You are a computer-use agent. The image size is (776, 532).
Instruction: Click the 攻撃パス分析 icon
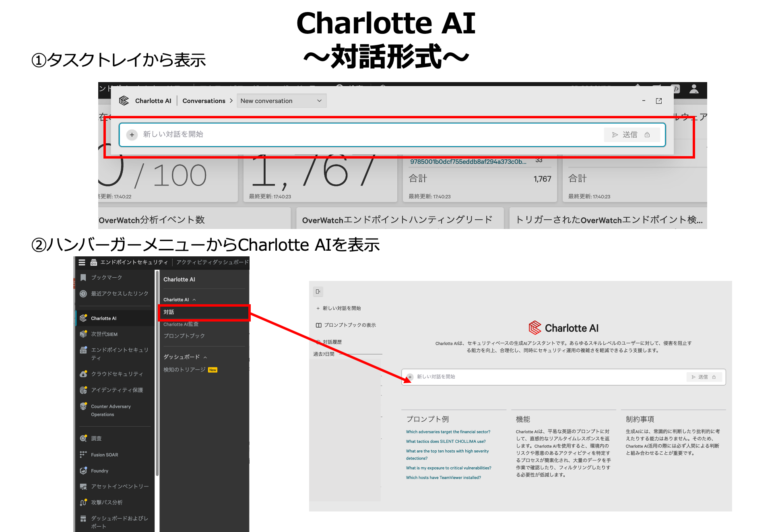click(x=83, y=502)
